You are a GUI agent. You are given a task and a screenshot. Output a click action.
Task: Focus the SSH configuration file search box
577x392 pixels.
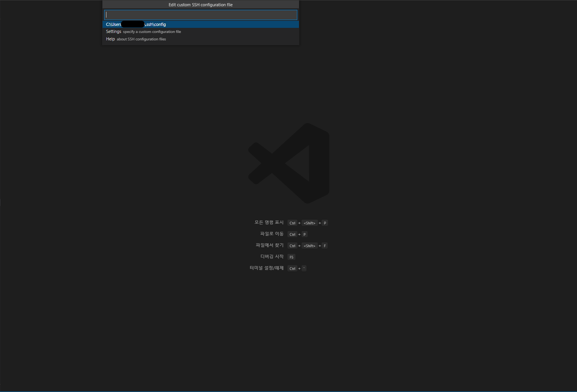200,15
